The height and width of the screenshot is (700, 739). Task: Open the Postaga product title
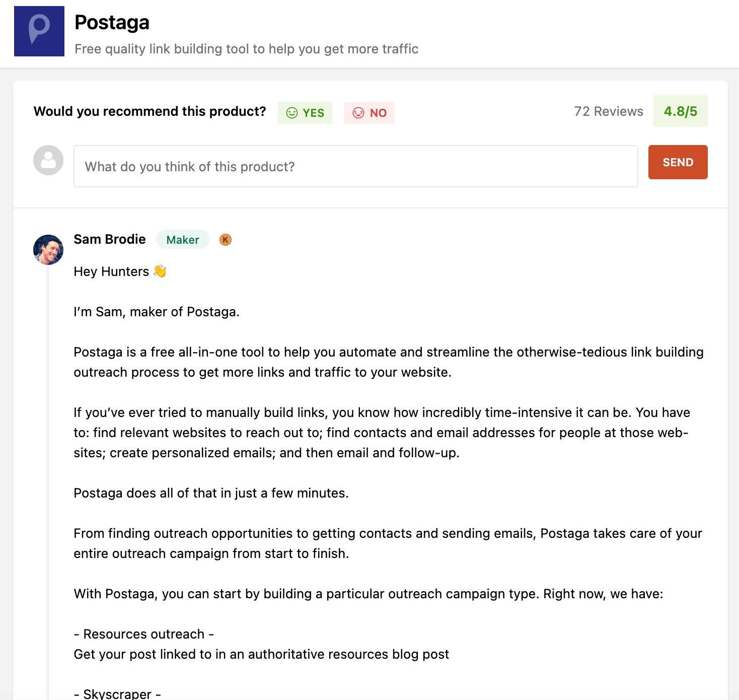coord(112,23)
